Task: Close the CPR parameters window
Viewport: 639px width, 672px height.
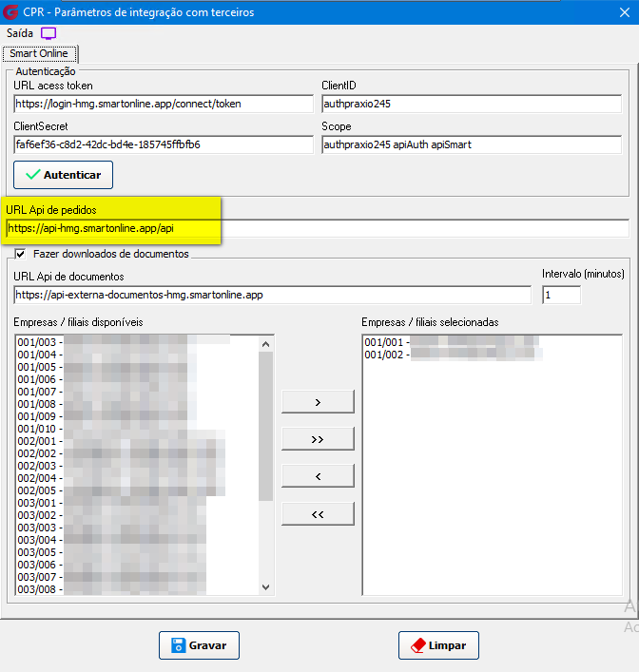Action: pyautogui.click(x=625, y=12)
